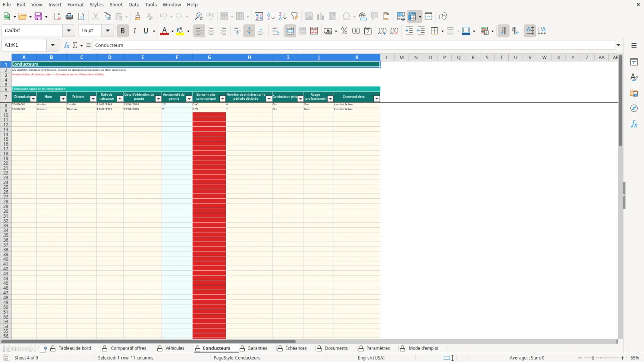Apply red font color swatch
The height and width of the screenshot is (362, 644).
[x=164, y=31]
